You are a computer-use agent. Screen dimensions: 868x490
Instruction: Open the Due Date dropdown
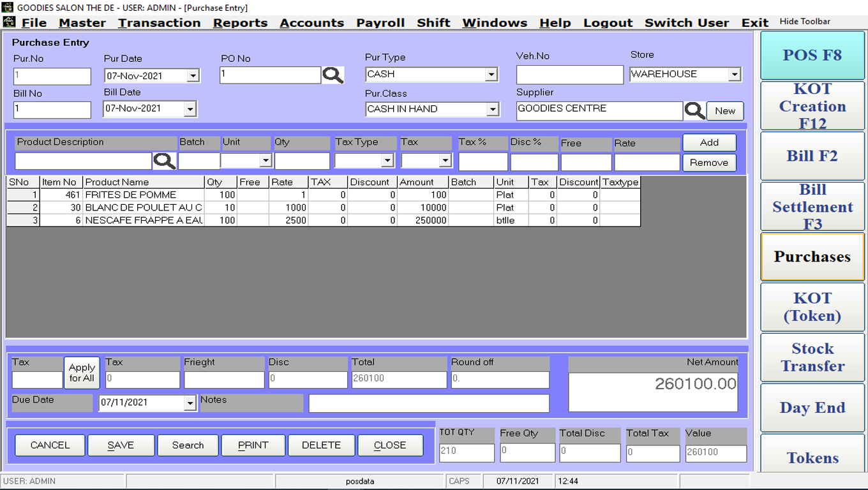[190, 403]
